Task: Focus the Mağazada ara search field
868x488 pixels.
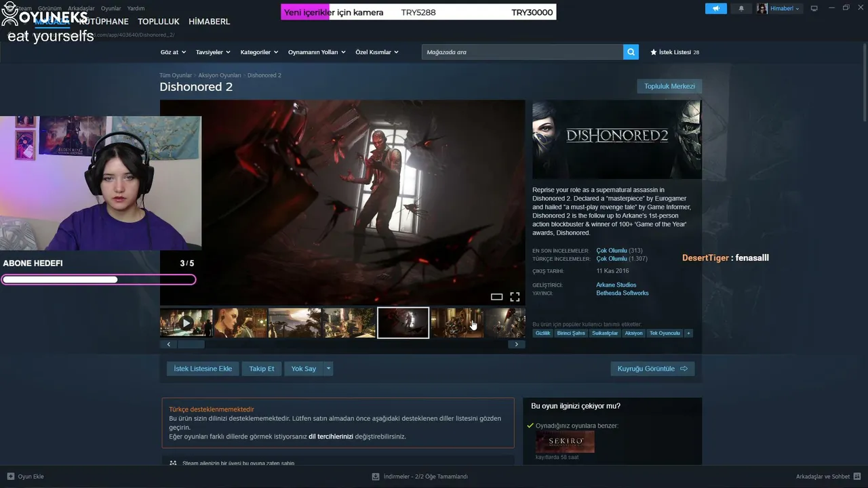Action: (522, 52)
